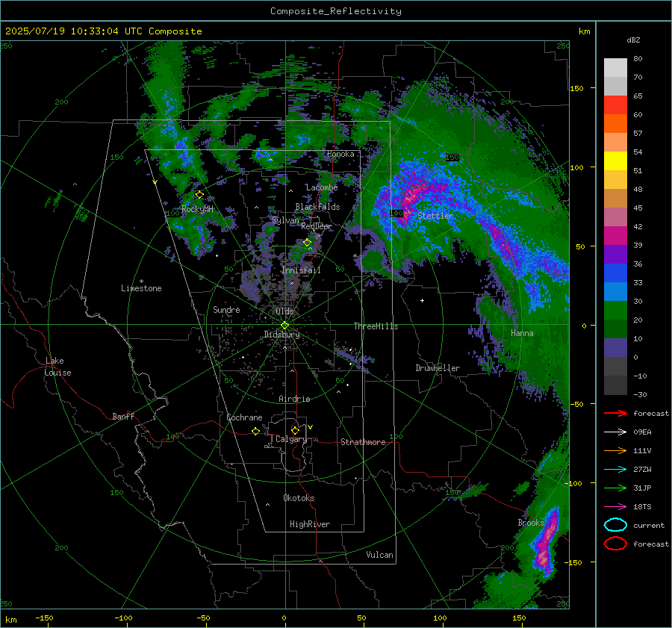
Task: Click the Hanna city label
Action: point(522,333)
